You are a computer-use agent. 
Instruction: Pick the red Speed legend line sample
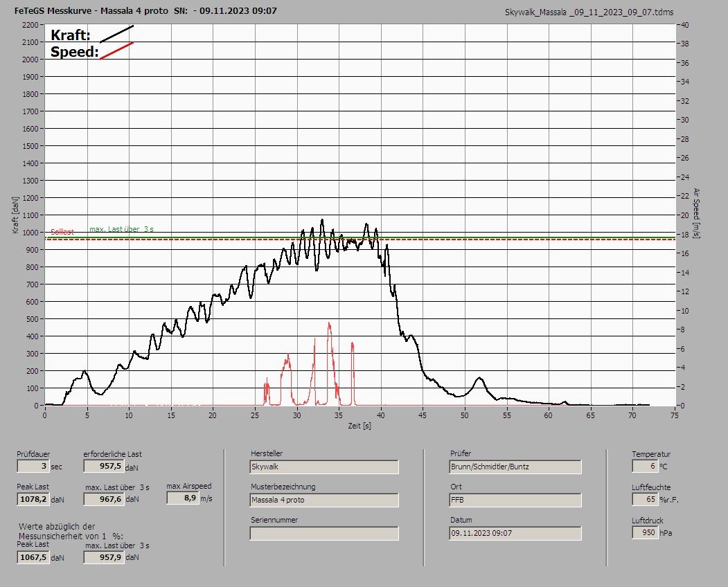117,51
